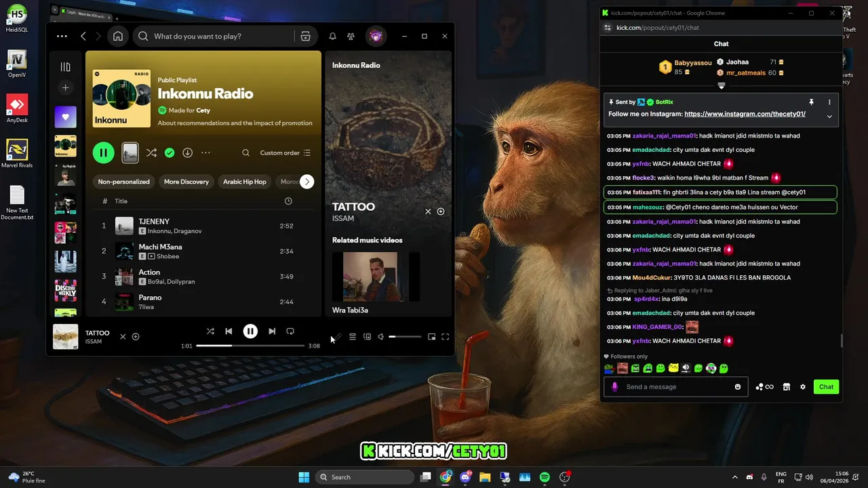The height and width of the screenshot is (488, 868).
Task: Open Friend Activity icon
Action: coord(351,36)
